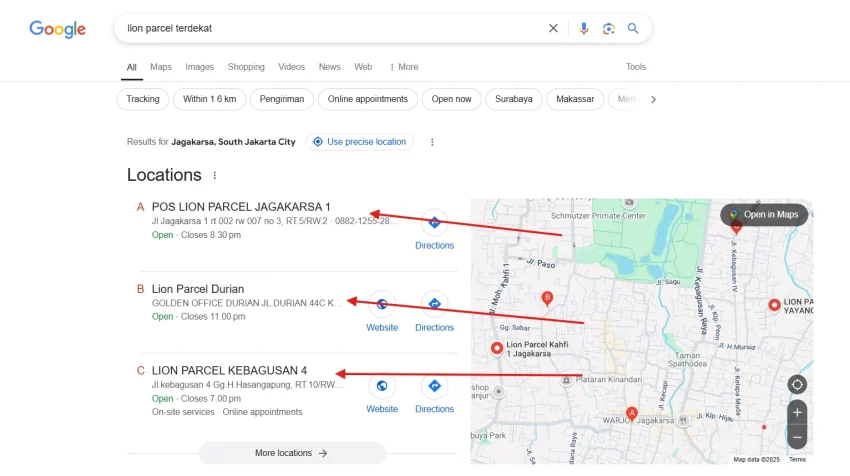Viewport: 850px width, 476px height.
Task: Switch to the Web tab
Action: tap(363, 67)
